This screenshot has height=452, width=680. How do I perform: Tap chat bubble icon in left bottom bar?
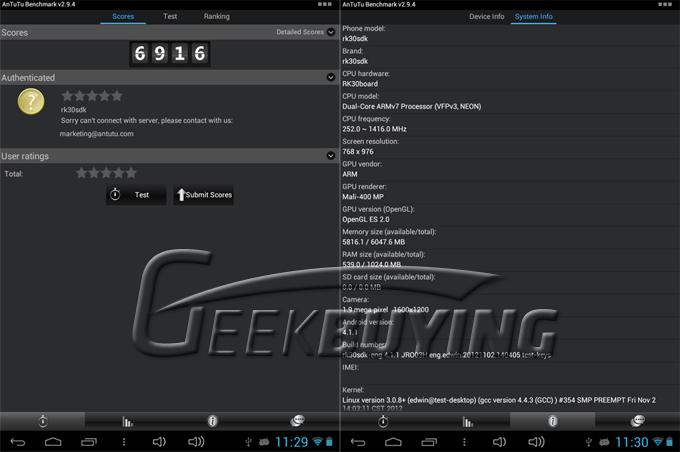click(x=297, y=421)
